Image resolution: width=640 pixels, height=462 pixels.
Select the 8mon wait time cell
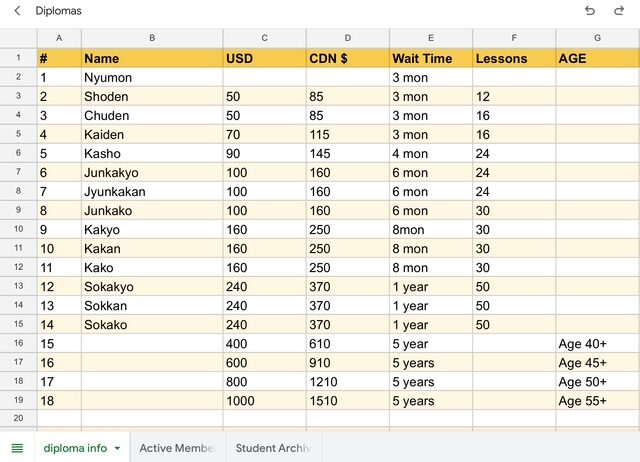430,229
